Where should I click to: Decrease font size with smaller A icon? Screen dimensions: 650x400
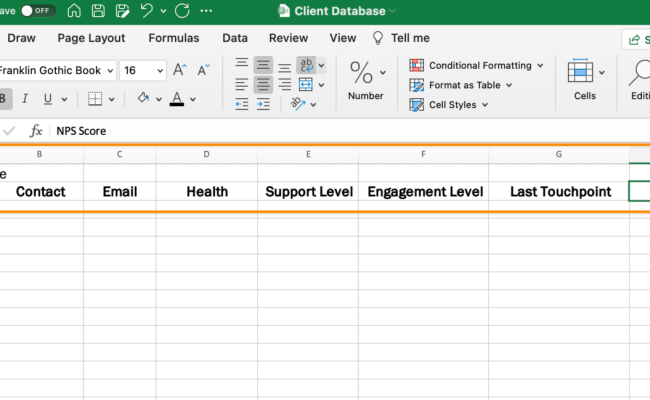203,70
